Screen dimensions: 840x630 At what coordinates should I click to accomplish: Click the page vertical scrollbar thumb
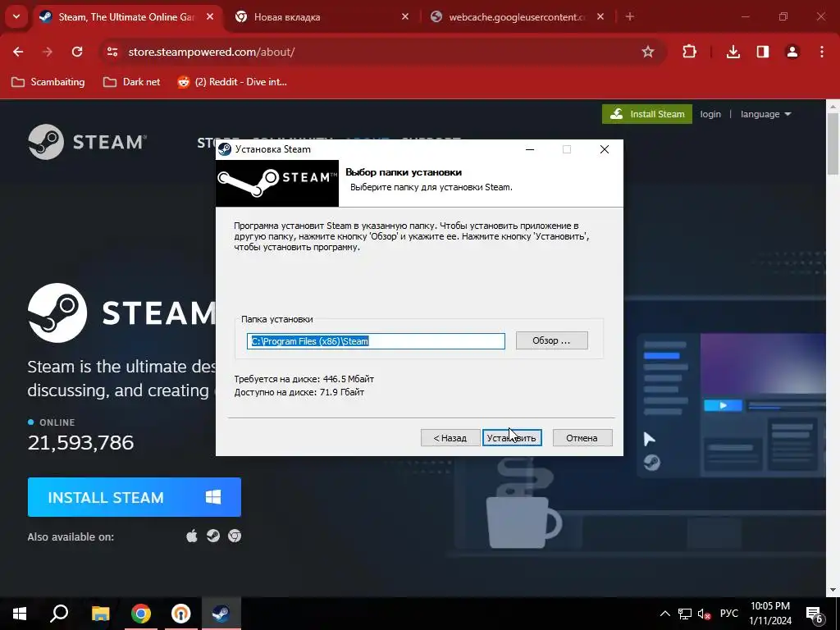pos(833,144)
